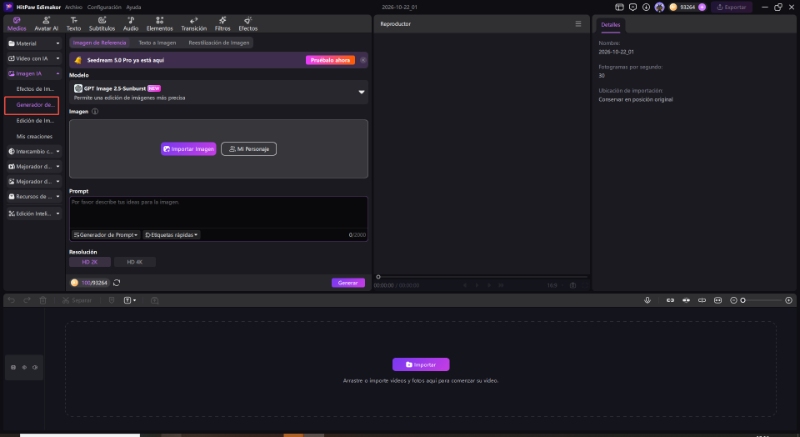800x437 pixels.
Task: Open Mis creaciones in sidebar
Action: click(34, 137)
